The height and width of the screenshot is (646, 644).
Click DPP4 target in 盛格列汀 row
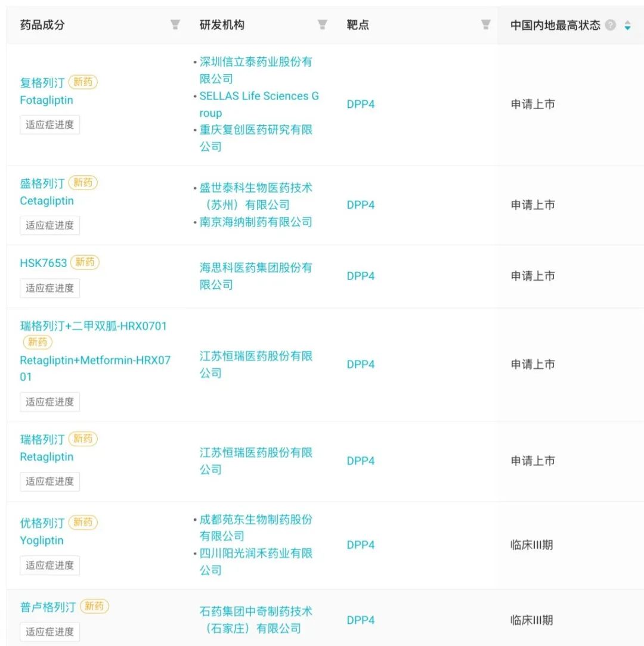tap(360, 205)
